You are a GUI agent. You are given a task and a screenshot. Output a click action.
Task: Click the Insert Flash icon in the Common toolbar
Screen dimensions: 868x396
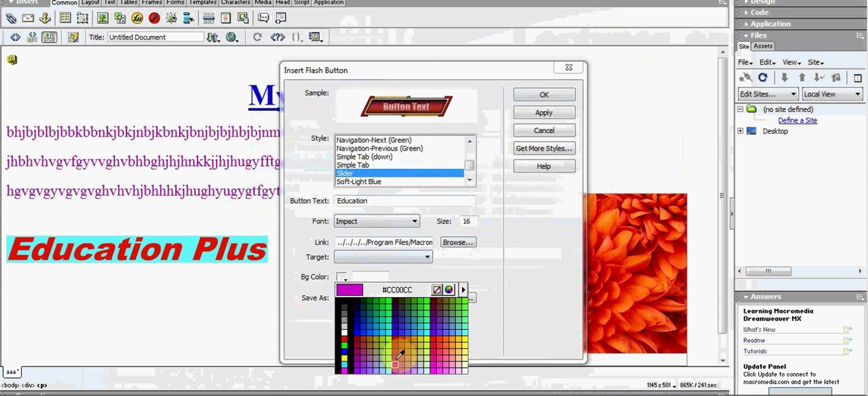[x=154, y=18]
